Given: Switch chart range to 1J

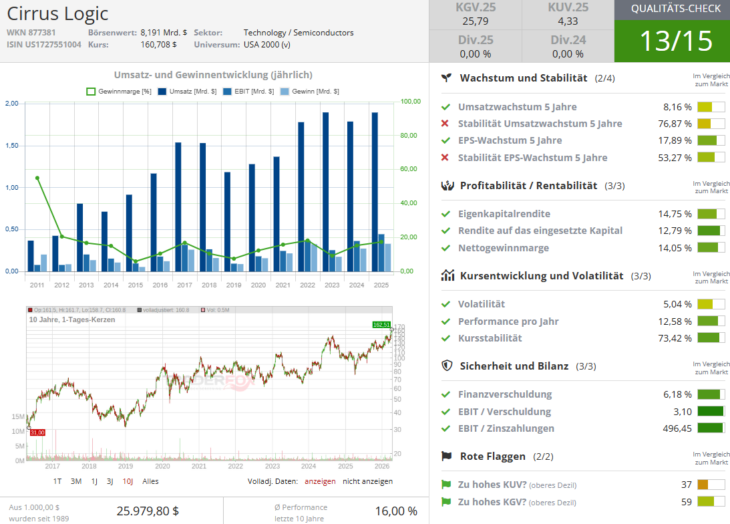Looking at the screenshot, I should point(95,481).
